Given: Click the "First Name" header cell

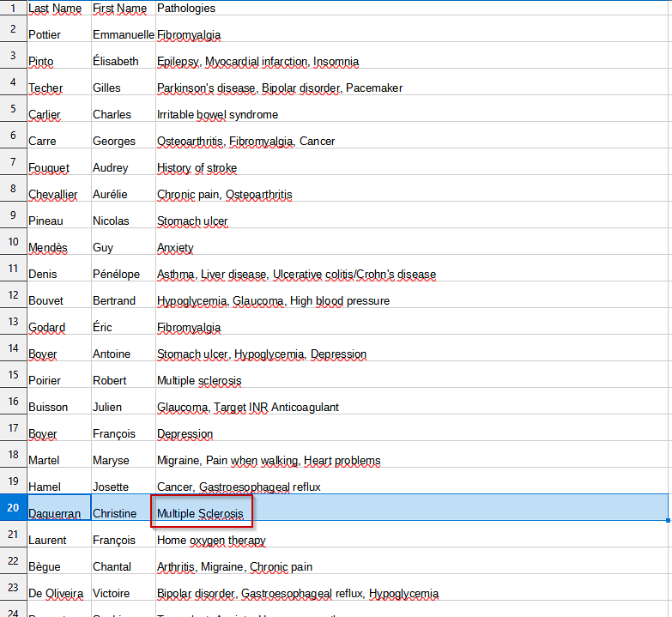Looking at the screenshot, I should (x=120, y=9).
